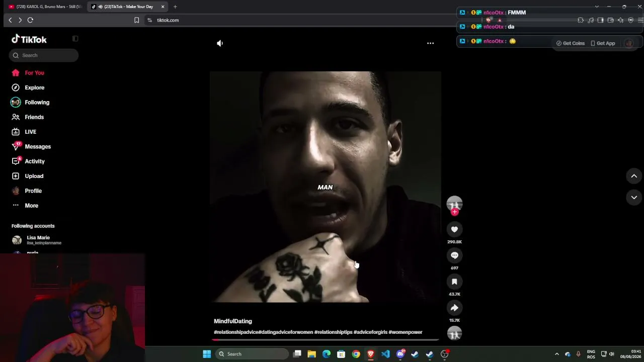Go to the next video
Image resolution: width=644 pixels, height=362 pixels.
[x=634, y=198]
